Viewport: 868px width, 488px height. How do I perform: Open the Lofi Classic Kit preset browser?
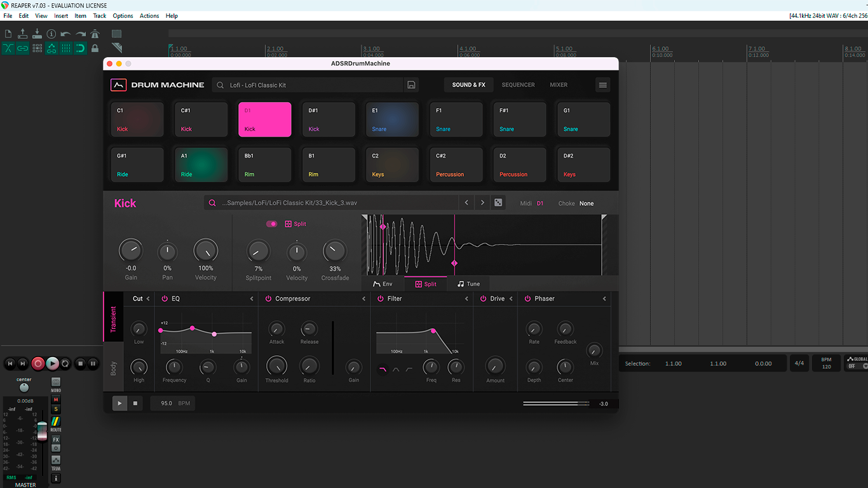[x=308, y=85]
